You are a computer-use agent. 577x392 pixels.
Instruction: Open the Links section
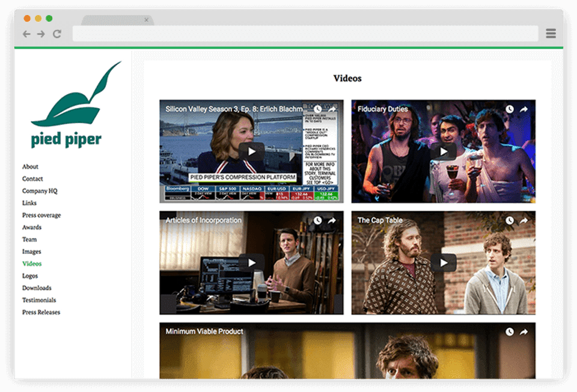tap(29, 203)
